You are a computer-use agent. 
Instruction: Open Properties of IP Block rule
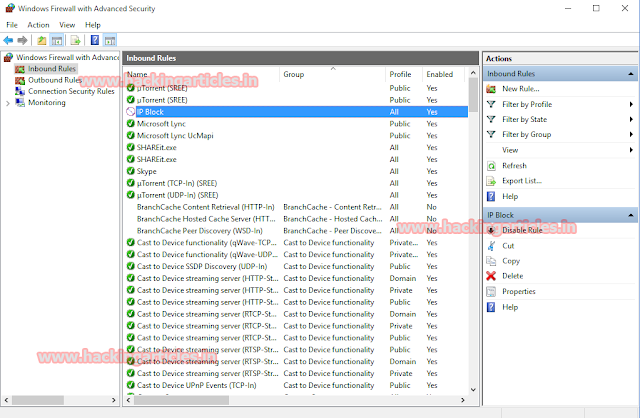519,291
